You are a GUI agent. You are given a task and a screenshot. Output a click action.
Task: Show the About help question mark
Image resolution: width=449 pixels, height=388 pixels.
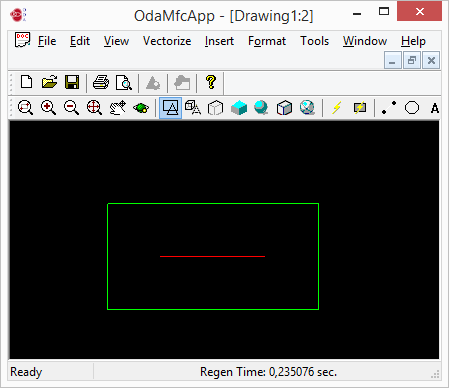click(211, 82)
